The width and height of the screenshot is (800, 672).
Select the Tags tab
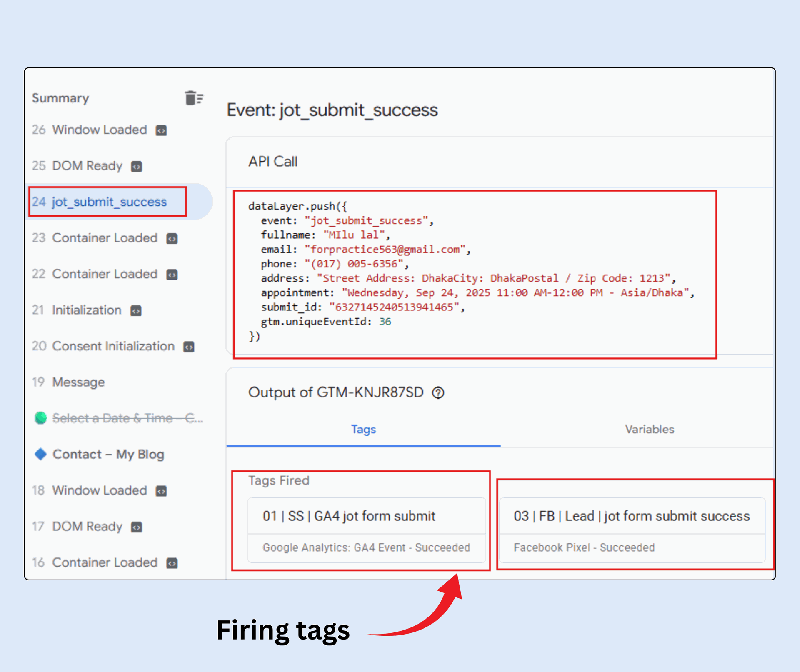[x=363, y=429]
